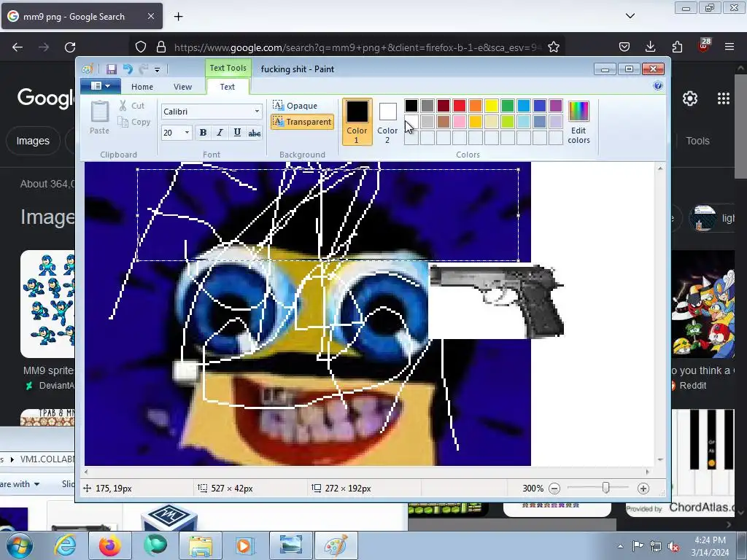Open a new Firefox tab
This screenshot has height=560, width=747.
point(178,16)
